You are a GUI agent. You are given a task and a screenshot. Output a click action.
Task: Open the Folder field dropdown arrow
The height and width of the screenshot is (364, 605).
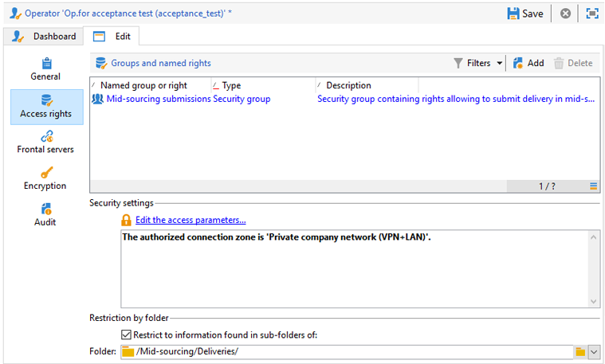(x=594, y=352)
